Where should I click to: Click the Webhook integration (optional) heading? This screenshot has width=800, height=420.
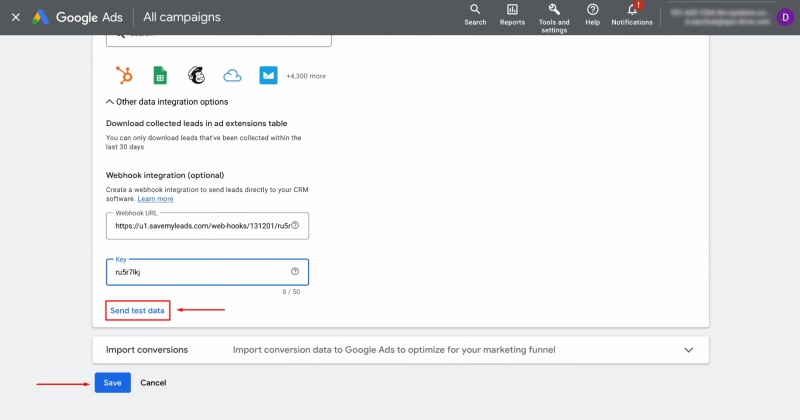[x=165, y=175]
